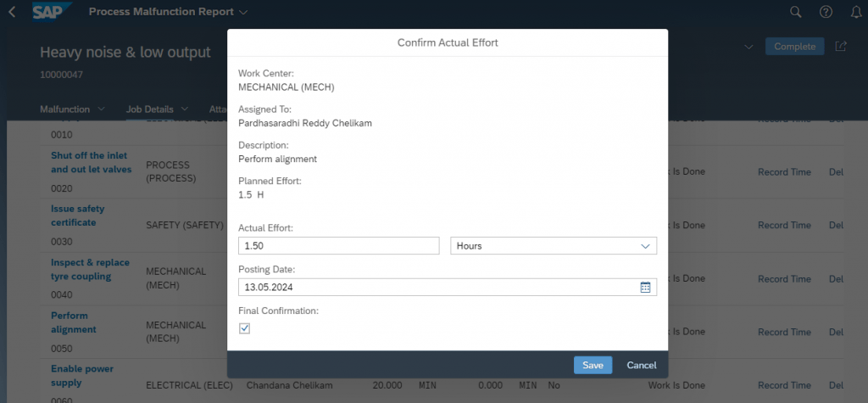
Task: Select the 'Heavy noise & low output' heading
Action: (125, 52)
